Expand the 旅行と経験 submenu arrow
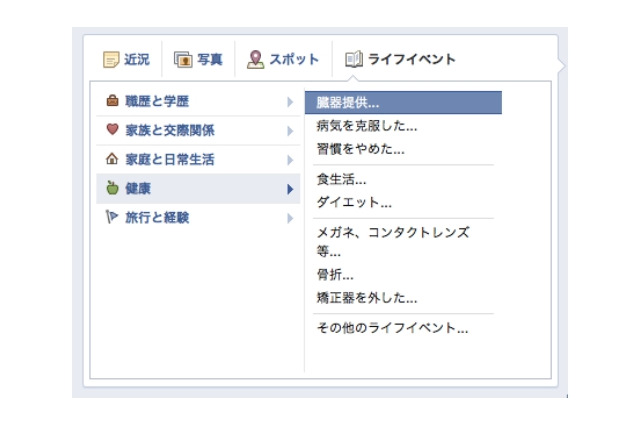This screenshot has width=640, height=426. coord(290,218)
